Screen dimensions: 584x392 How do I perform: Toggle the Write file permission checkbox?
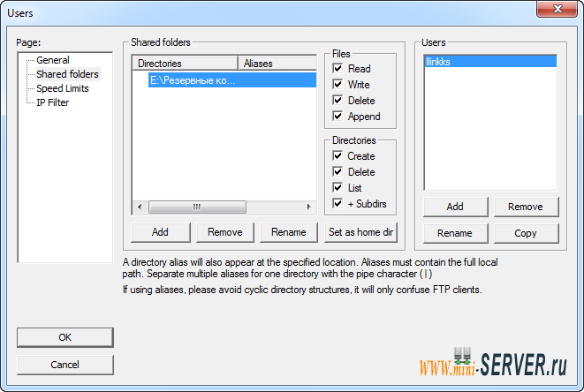coord(338,85)
